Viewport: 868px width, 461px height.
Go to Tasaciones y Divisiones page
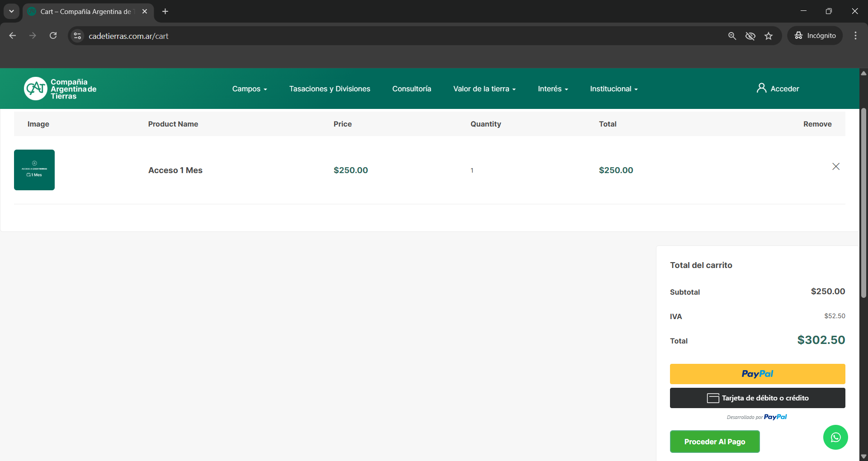point(330,89)
